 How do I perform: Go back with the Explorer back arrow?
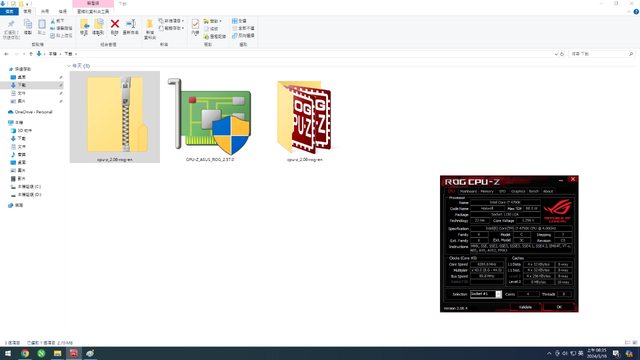click(6, 54)
